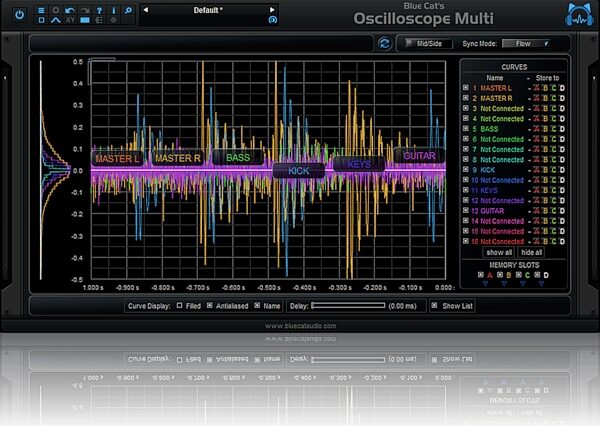Click the grayed crosshair icon in toolbar
Screen dimensions: 600x426
click(114, 20)
